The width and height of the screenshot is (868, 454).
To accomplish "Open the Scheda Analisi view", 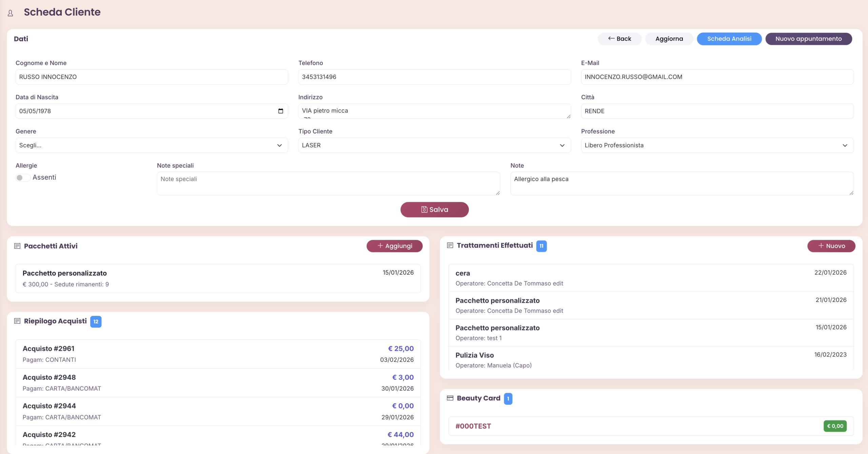I will [729, 39].
